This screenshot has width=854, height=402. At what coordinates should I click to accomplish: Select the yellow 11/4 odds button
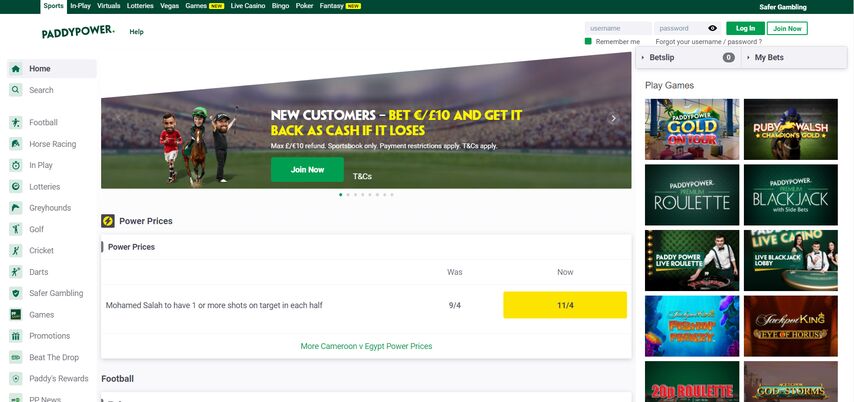coord(565,305)
